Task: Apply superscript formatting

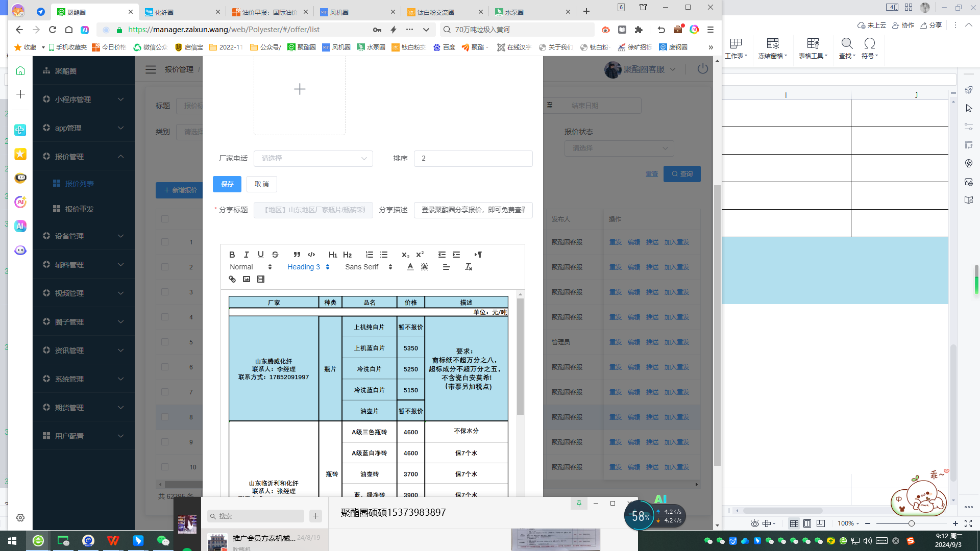Action: point(420,255)
